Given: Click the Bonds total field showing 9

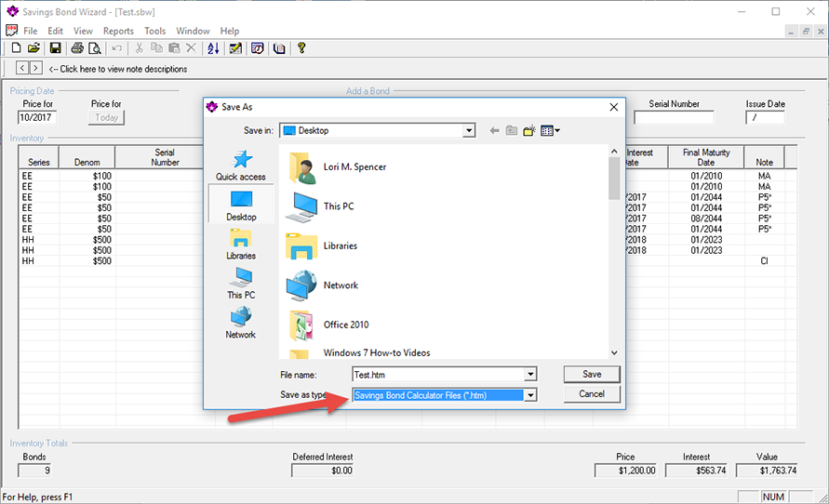Looking at the screenshot, I should [x=35, y=471].
